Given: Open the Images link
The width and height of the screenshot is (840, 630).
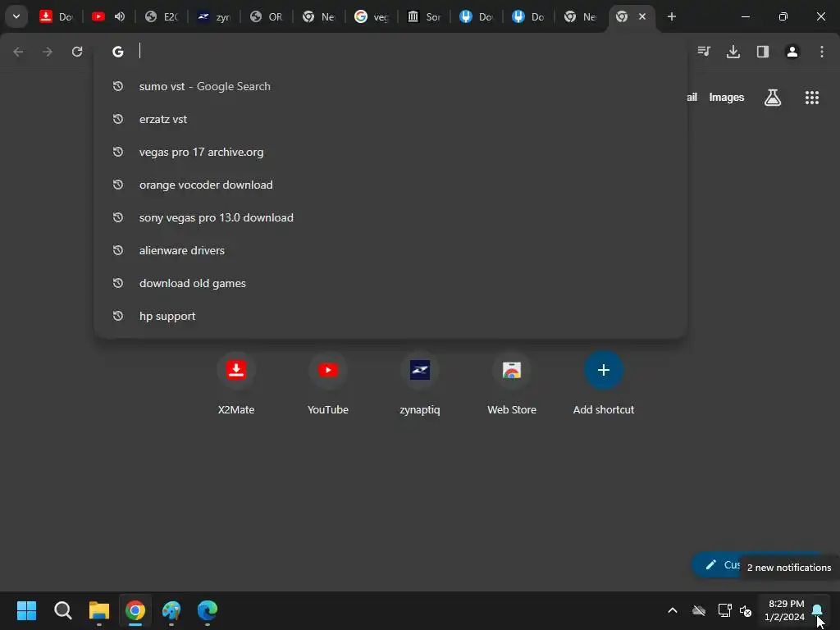Looking at the screenshot, I should tap(727, 98).
